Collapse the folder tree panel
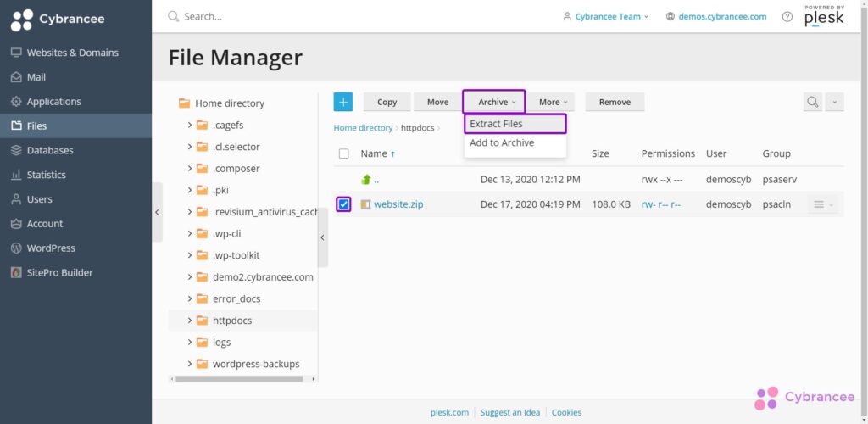868x424 pixels. 323,237
